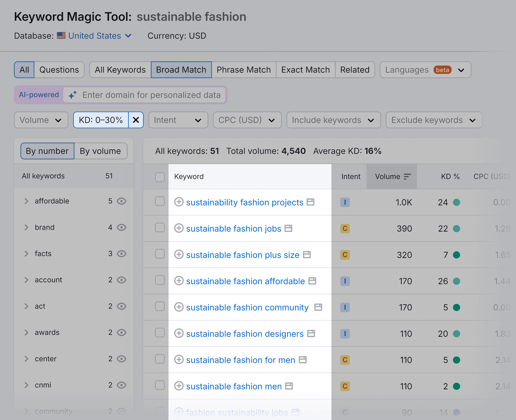Add 'sustainable fashion designers' via plus icon
The height and width of the screenshot is (420, 516).
[x=179, y=333]
